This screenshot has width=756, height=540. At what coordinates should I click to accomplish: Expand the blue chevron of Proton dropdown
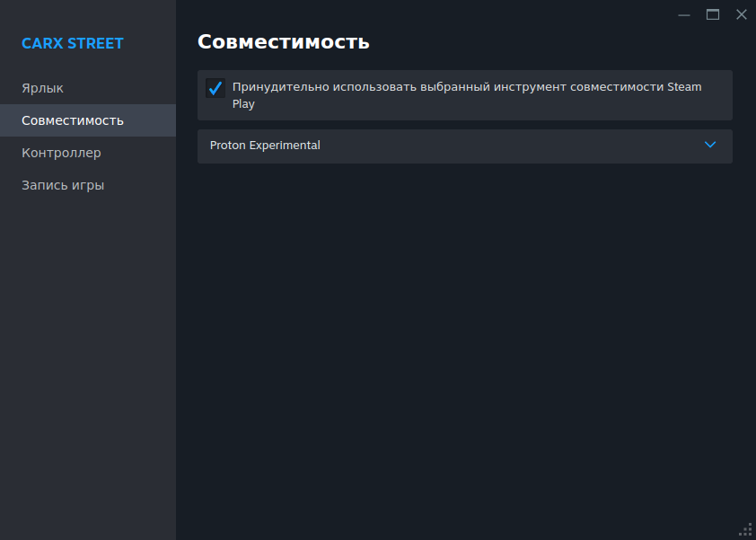(x=709, y=145)
